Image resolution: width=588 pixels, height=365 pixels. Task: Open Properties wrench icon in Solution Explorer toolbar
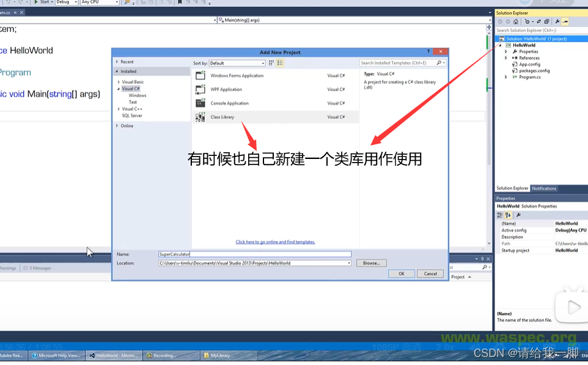(x=557, y=22)
